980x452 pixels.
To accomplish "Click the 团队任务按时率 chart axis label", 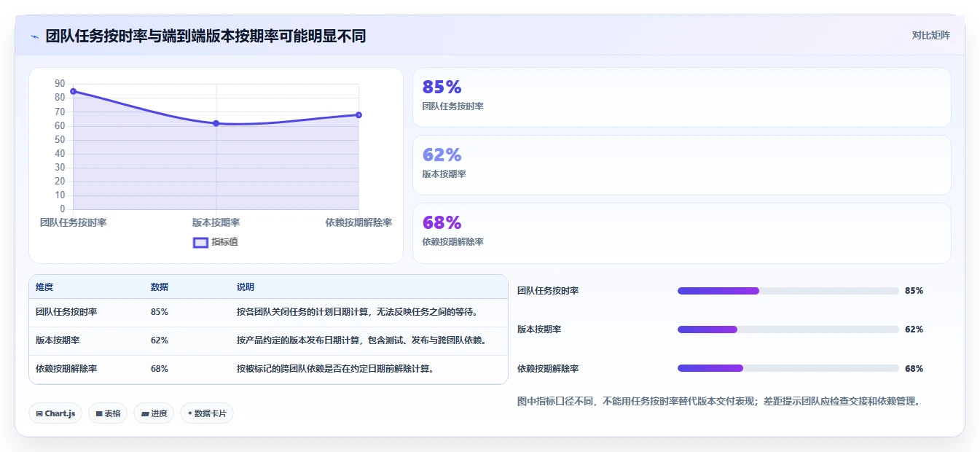I will click(x=74, y=222).
